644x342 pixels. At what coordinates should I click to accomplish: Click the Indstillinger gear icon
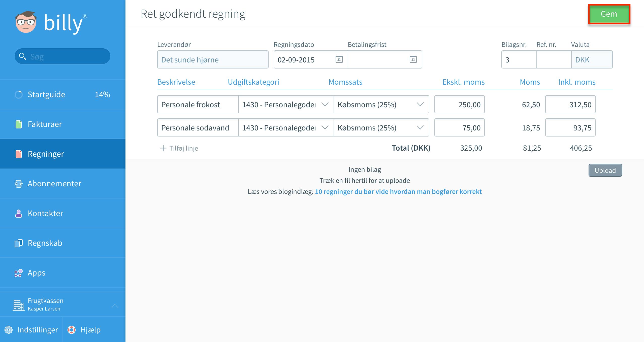(x=9, y=330)
